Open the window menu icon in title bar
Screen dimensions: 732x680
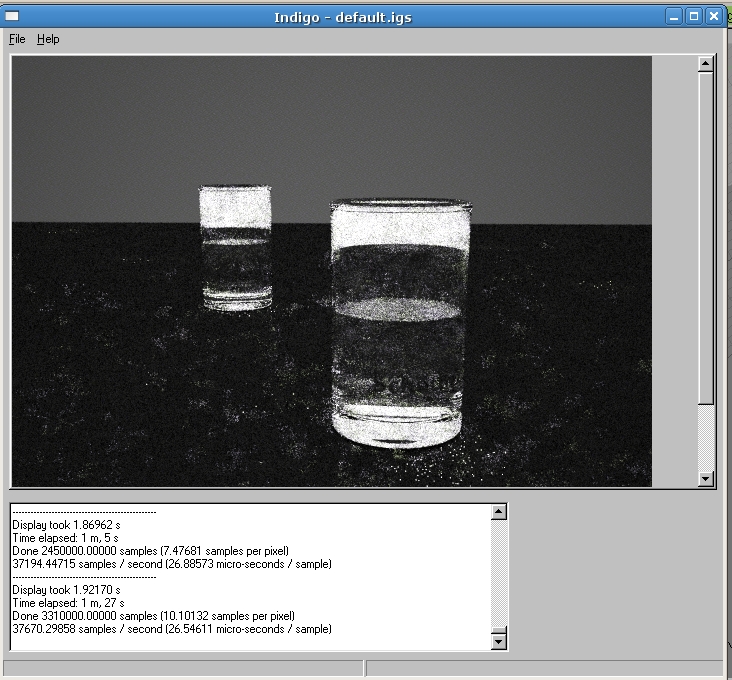click(x=12, y=16)
